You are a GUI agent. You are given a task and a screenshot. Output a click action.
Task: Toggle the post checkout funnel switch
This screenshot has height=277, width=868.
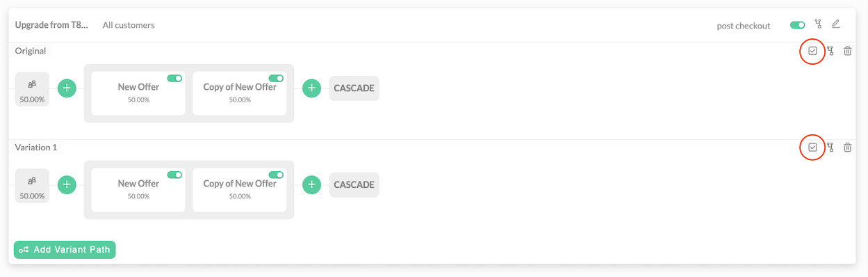[797, 25]
